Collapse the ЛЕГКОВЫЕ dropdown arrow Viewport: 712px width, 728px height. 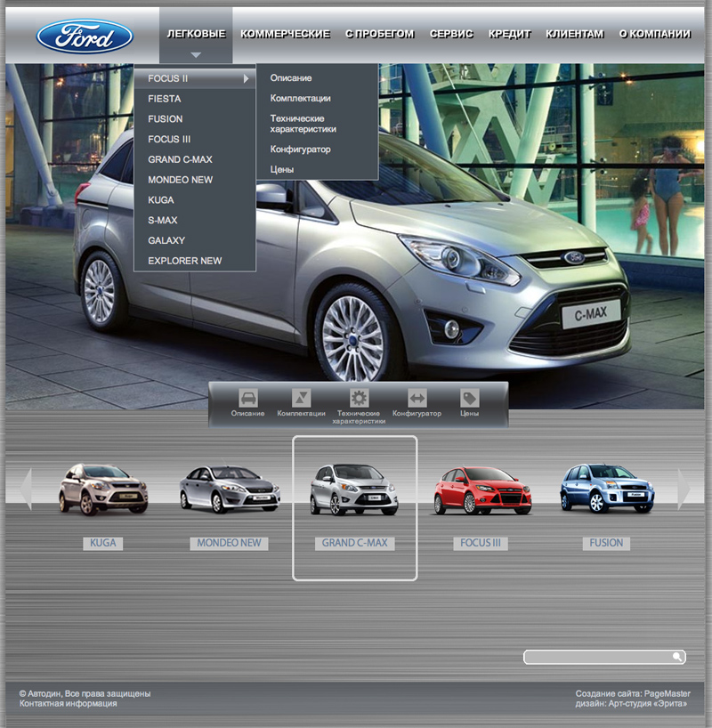click(x=196, y=55)
